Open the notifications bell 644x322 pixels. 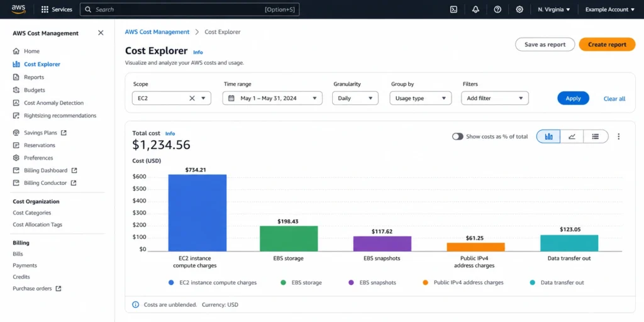[x=475, y=9]
